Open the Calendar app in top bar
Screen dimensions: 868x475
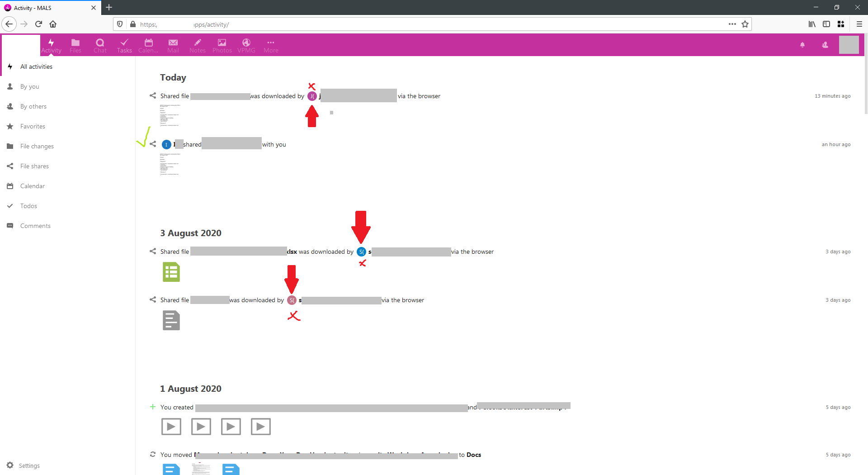[148, 46]
